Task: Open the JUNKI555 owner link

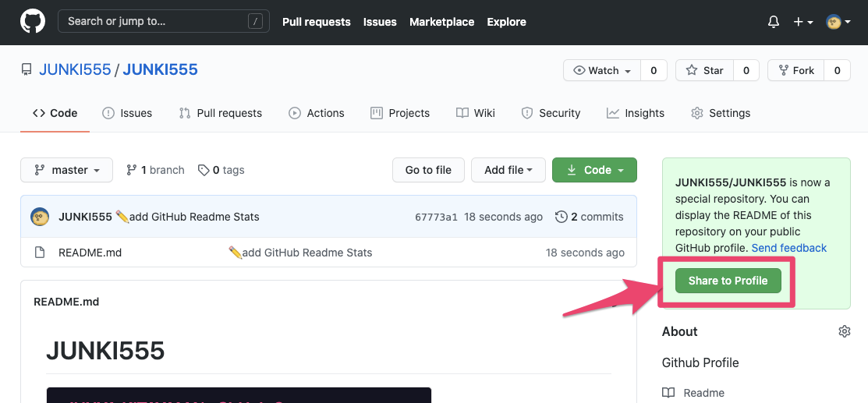Action: coord(75,69)
